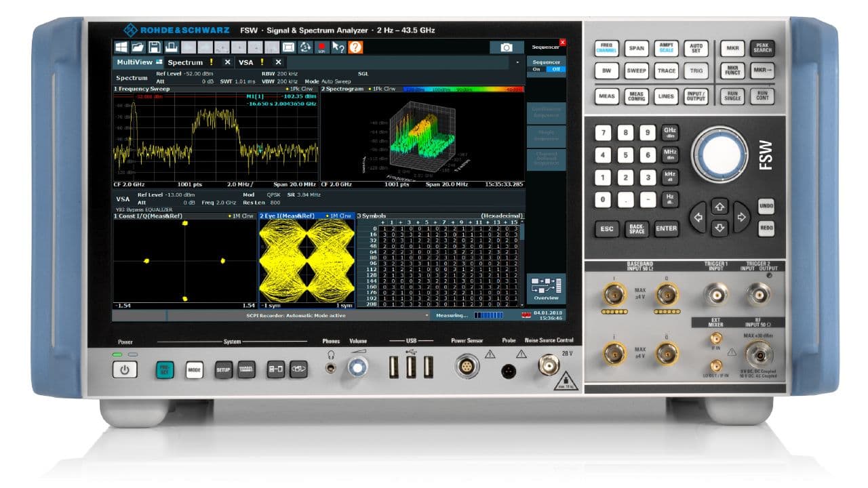Open the dropdown arrow at the tab bar's right end
Image resolution: width=868 pixels, height=488 pixels.
click(517, 61)
